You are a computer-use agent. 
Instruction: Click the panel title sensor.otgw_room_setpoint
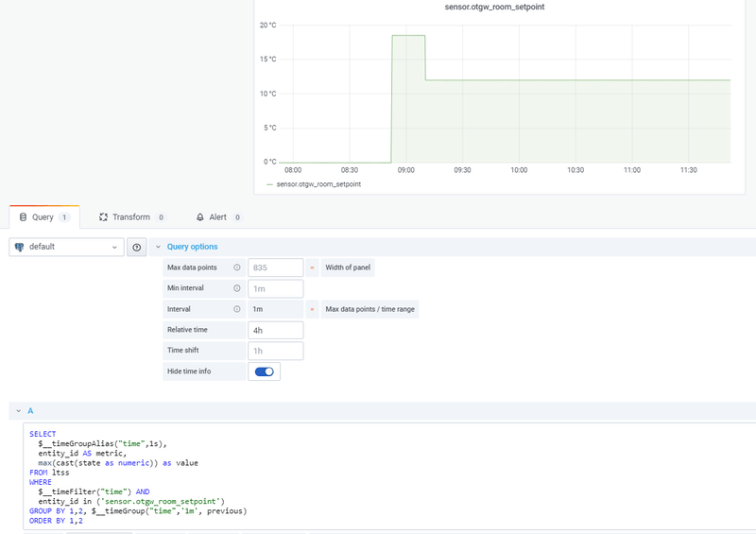(493, 7)
